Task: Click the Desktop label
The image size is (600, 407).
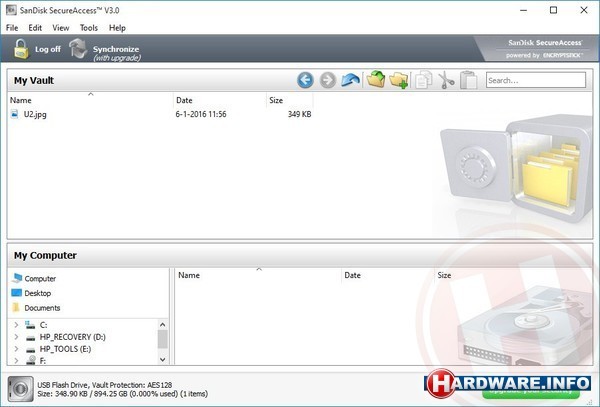Action: coord(38,293)
